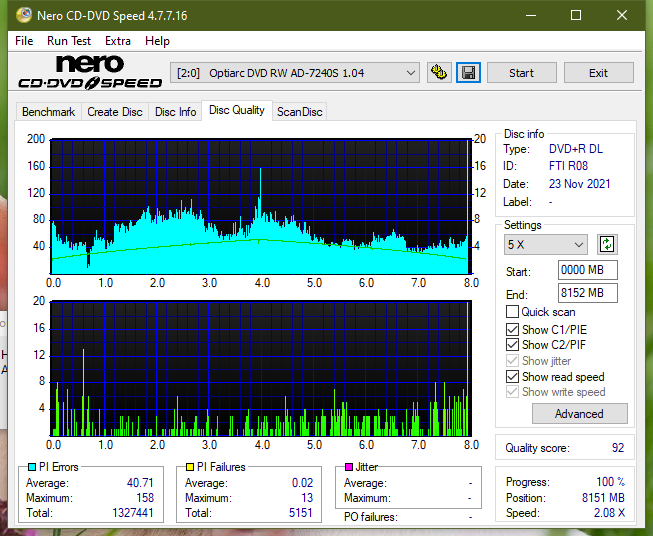Click the magenta Jitter legend swatch
The image size is (653, 536).
(x=349, y=467)
